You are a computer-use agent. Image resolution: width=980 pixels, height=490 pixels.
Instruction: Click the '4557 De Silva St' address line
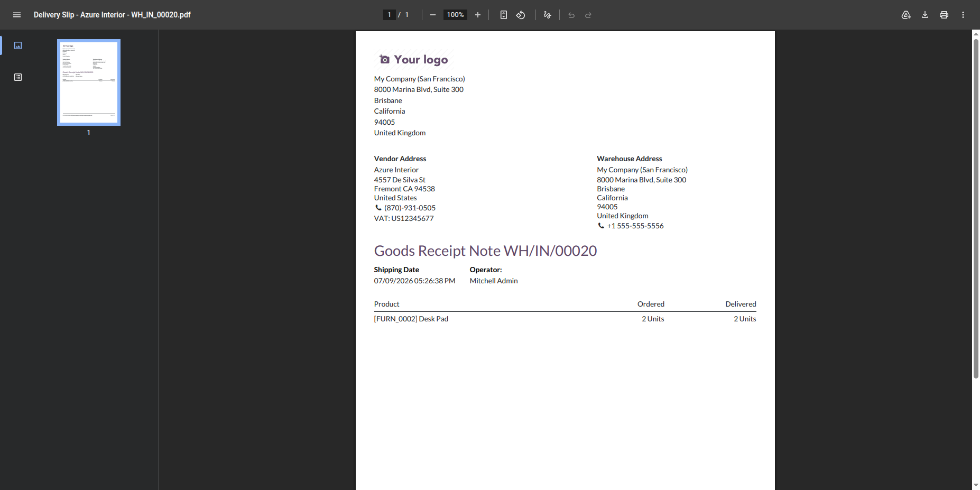(x=400, y=180)
